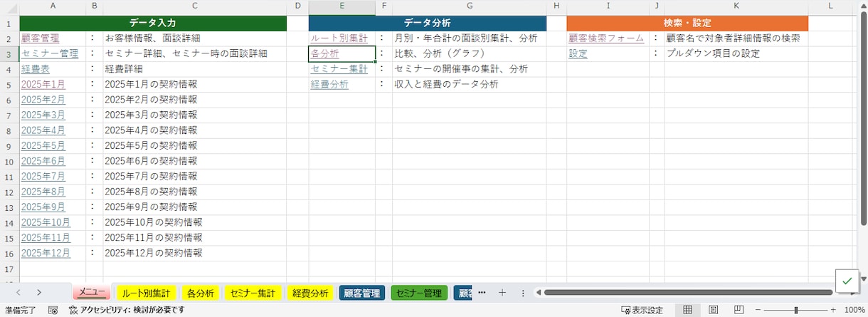Viewport: 868px width, 317px height.
Task: Select the データ入力 header cell
Action: point(153,23)
